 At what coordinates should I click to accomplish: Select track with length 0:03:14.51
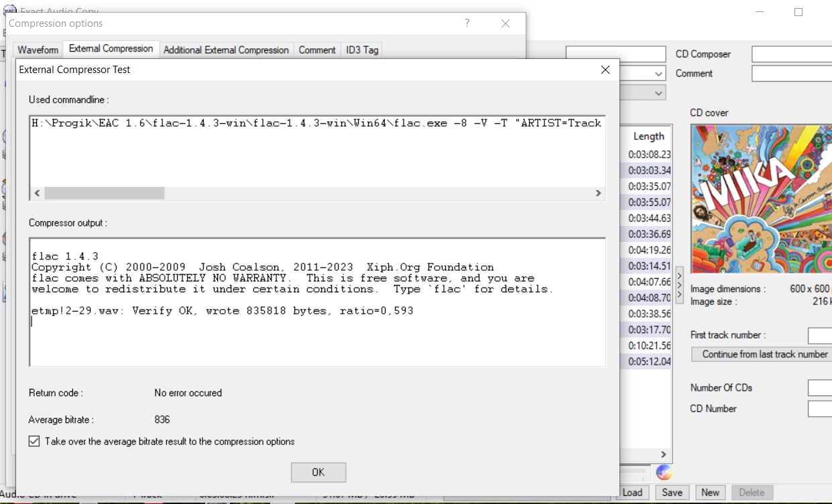649,266
